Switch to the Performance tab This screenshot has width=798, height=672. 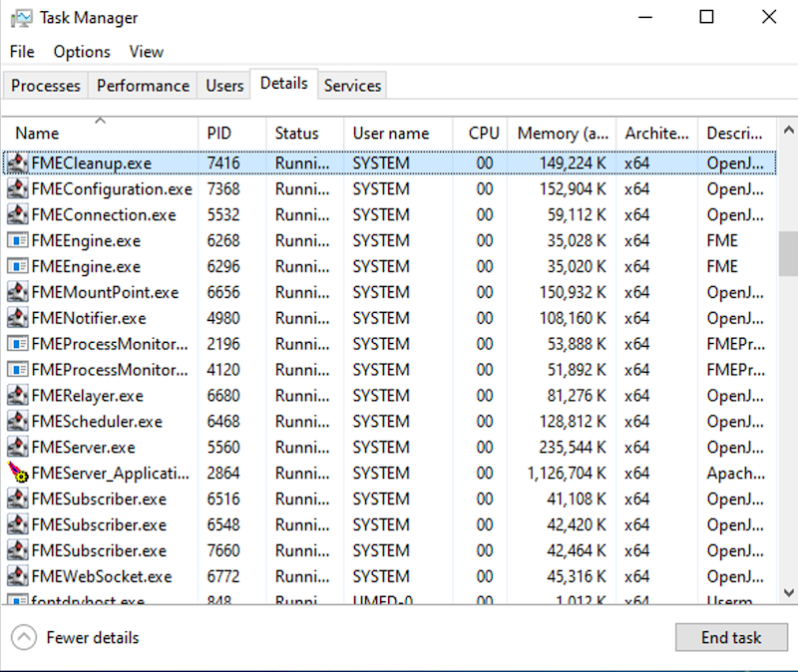[x=143, y=86]
